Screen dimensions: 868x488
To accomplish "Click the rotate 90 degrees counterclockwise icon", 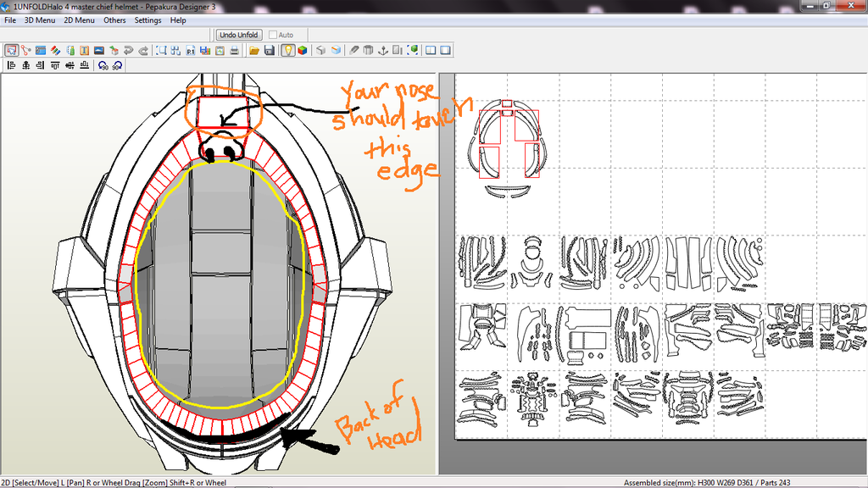I will click(x=103, y=65).
